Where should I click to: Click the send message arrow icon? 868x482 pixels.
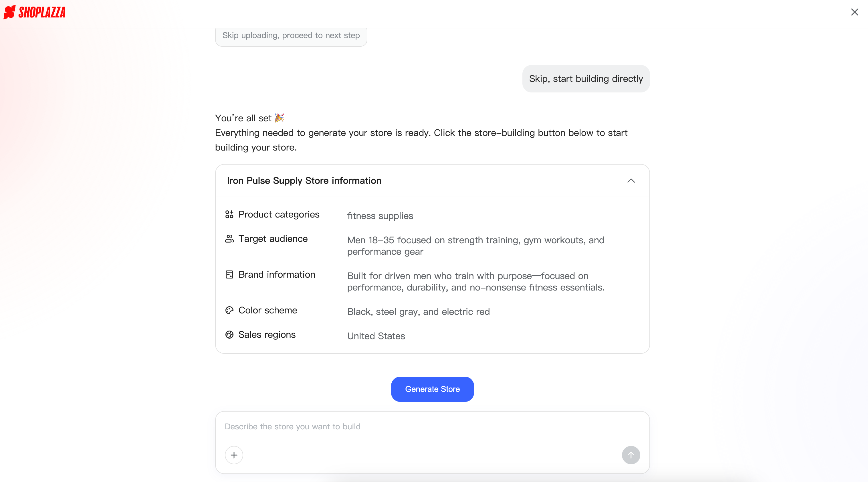click(x=631, y=455)
